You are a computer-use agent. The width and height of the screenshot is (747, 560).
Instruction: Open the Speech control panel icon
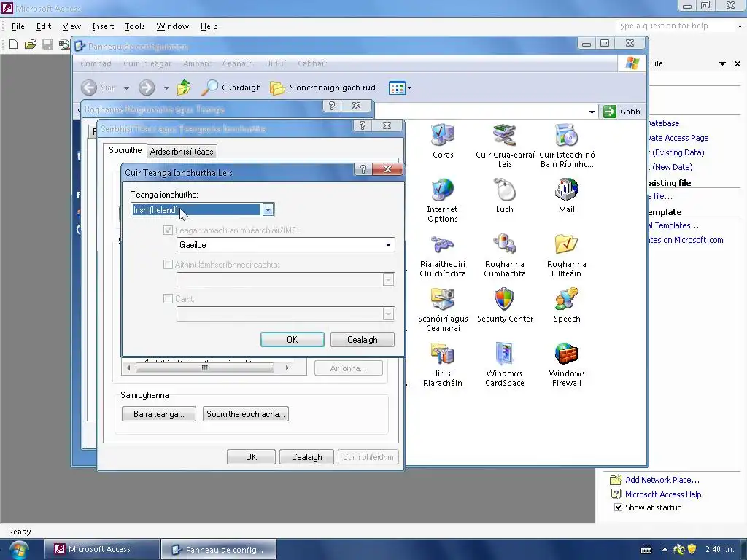pos(566,306)
